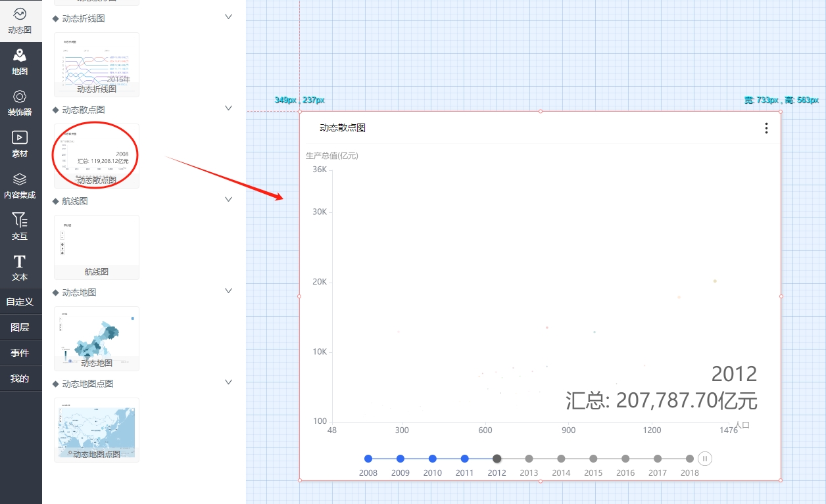Select the 地图 map icon
Image resolution: width=826 pixels, height=504 pixels.
[20, 62]
